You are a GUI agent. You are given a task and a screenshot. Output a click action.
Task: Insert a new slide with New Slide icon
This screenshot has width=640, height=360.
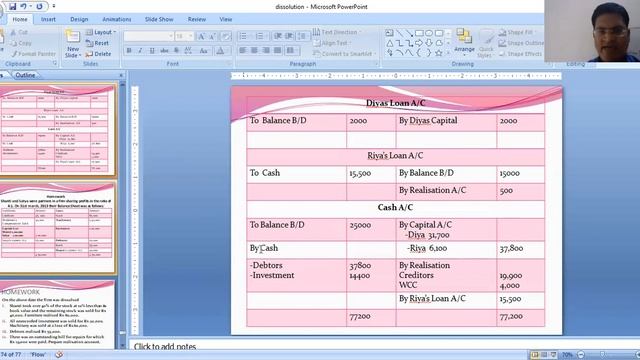tap(73, 37)
